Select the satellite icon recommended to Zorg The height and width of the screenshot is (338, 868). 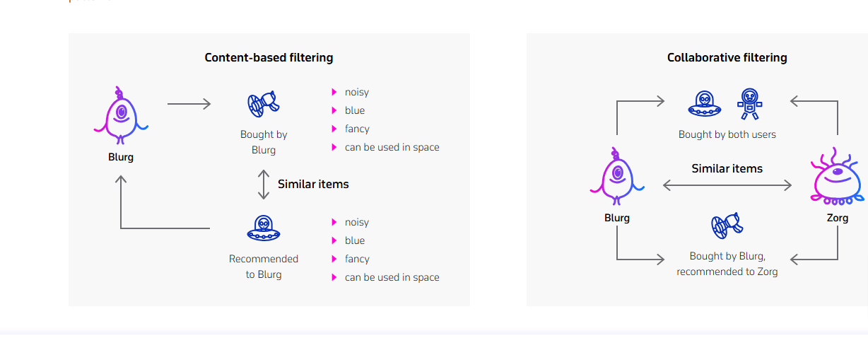(x=727, y=226)
